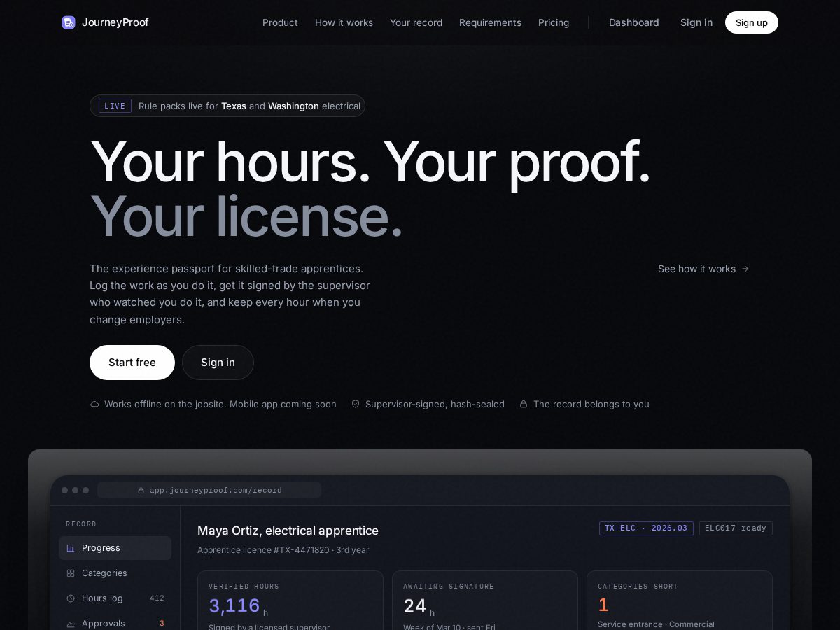The image size is (840, 630).
Task: Open Your record nav link
Action: tap(416, 22)
